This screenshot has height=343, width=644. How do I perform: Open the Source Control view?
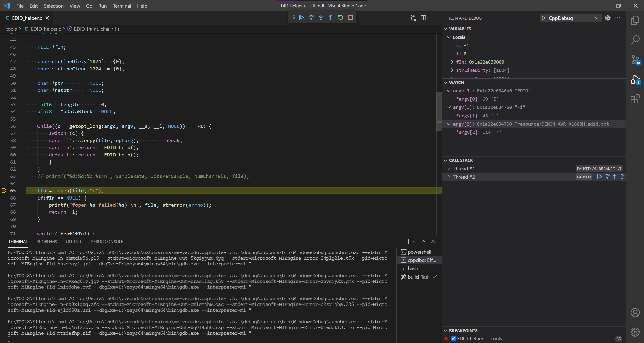tap(635, 59)
